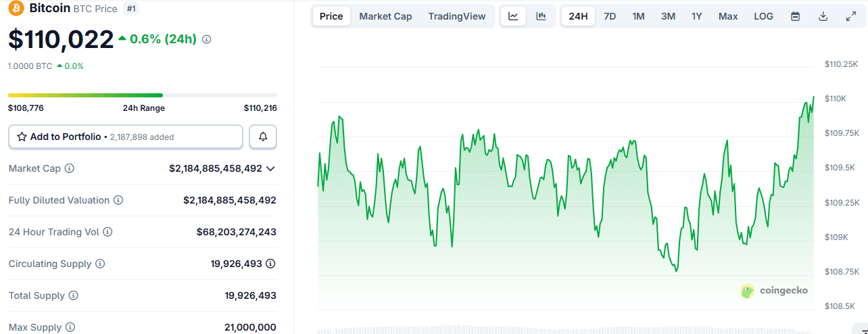Click the 24h range progress bar
The image size is (868, 334).
click(142, 95)
